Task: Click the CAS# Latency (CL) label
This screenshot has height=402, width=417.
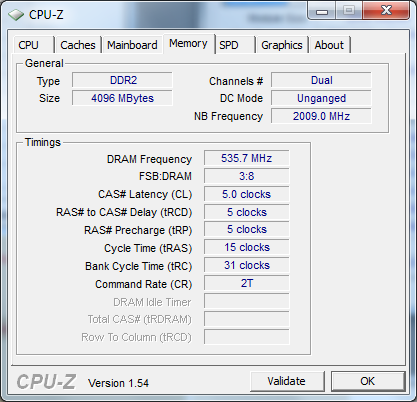Action: click(x=145, y=194)
